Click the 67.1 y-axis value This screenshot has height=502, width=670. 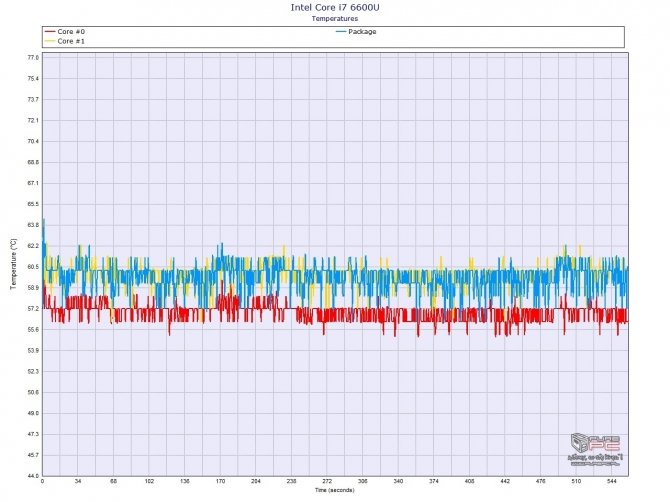click(33, 183)
